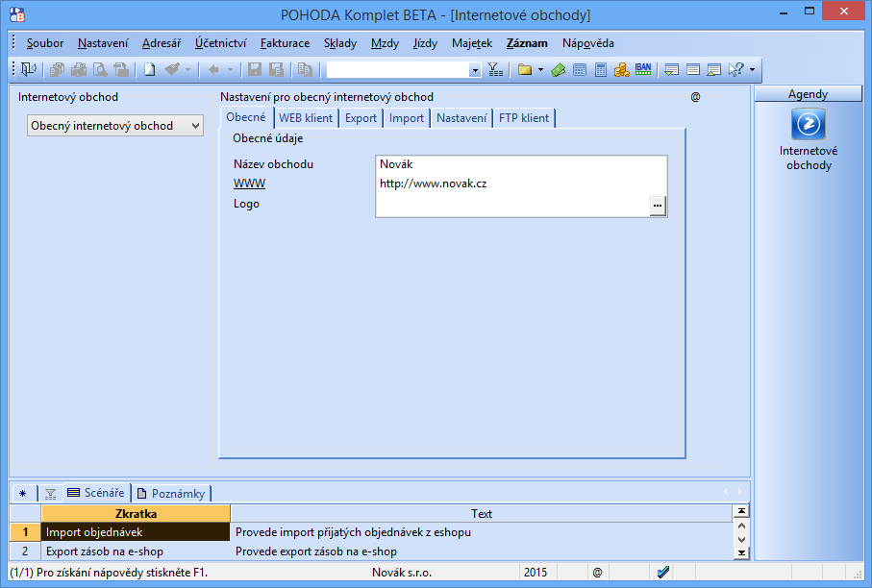Open the Soubor menu
Screen dimensions: 872x588
(x=45, y=43)
